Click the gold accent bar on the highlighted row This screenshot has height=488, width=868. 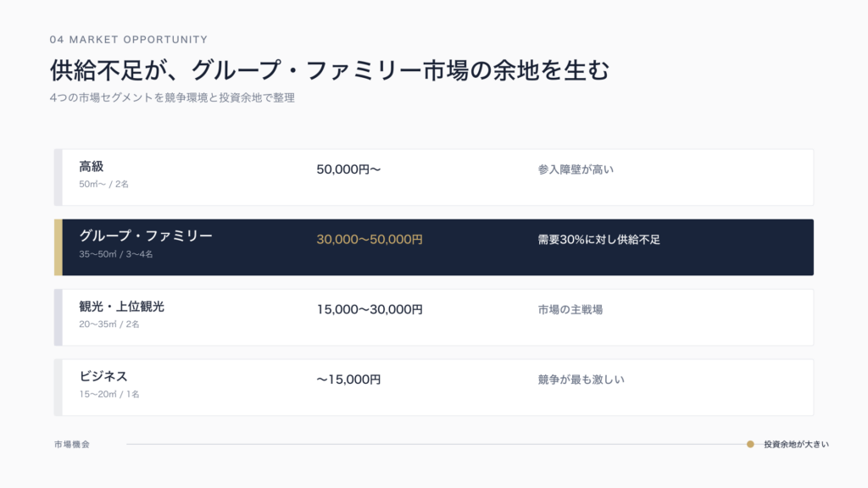[x=58, y=247]
